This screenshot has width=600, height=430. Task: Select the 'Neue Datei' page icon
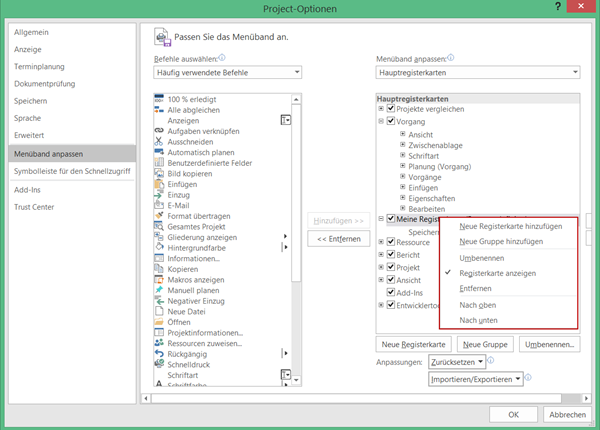click(x=159, y=311)
